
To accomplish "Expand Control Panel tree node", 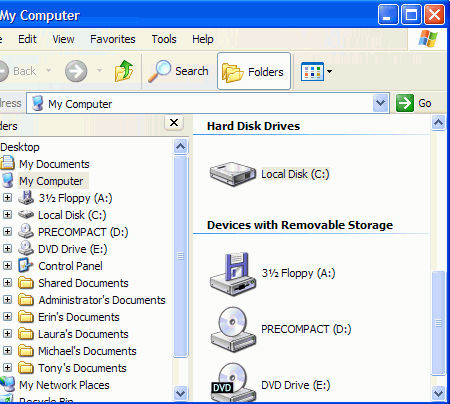I will [7, 266].
